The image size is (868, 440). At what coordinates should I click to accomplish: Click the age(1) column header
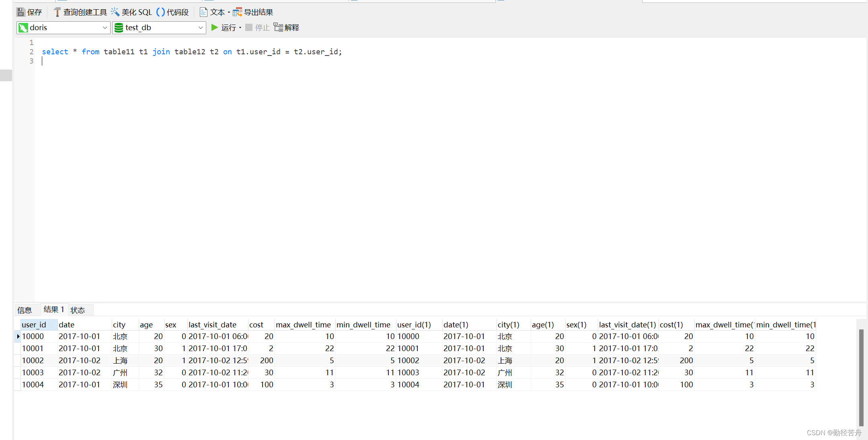tap(548, 325)
